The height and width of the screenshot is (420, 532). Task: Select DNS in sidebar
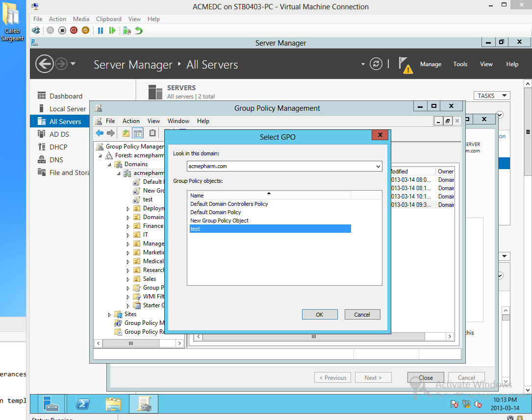56,160
